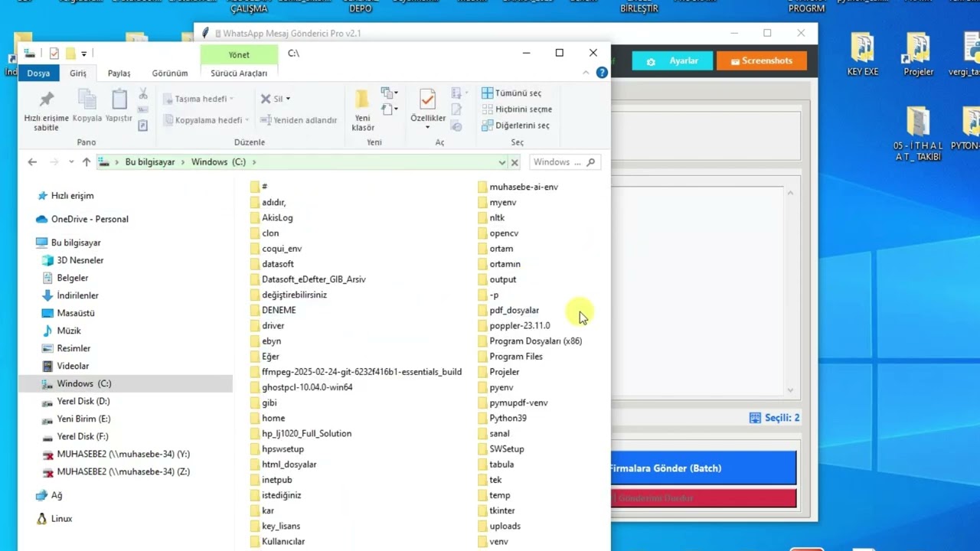Select the Python39 folder
The width and height of the screenshot is (980, 551).
[501, 418]
